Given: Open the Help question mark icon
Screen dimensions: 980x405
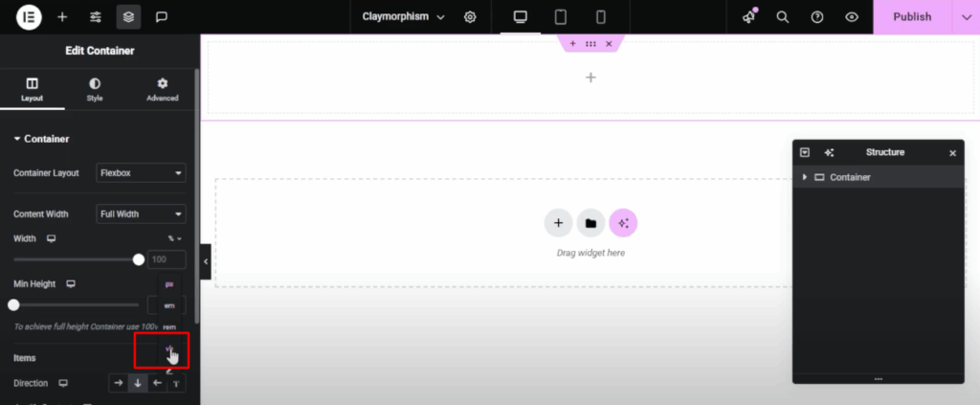Looking at the screenshot, I should 817,17.
